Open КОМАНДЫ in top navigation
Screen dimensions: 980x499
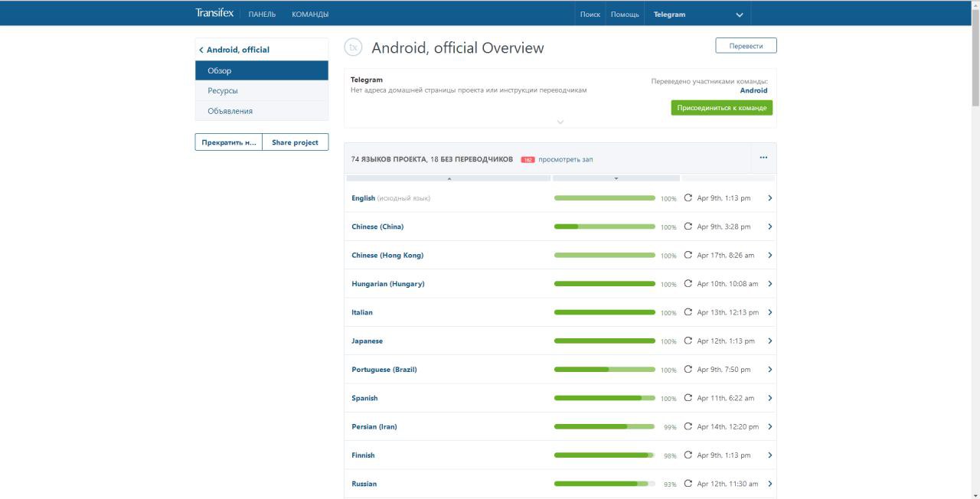click(x=310, y=15)
